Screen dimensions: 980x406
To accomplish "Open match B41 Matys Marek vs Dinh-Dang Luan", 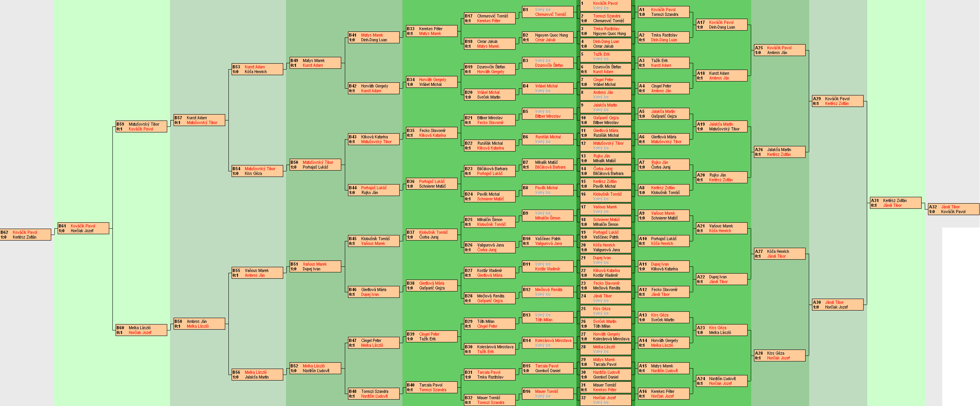I will [373, 37].
